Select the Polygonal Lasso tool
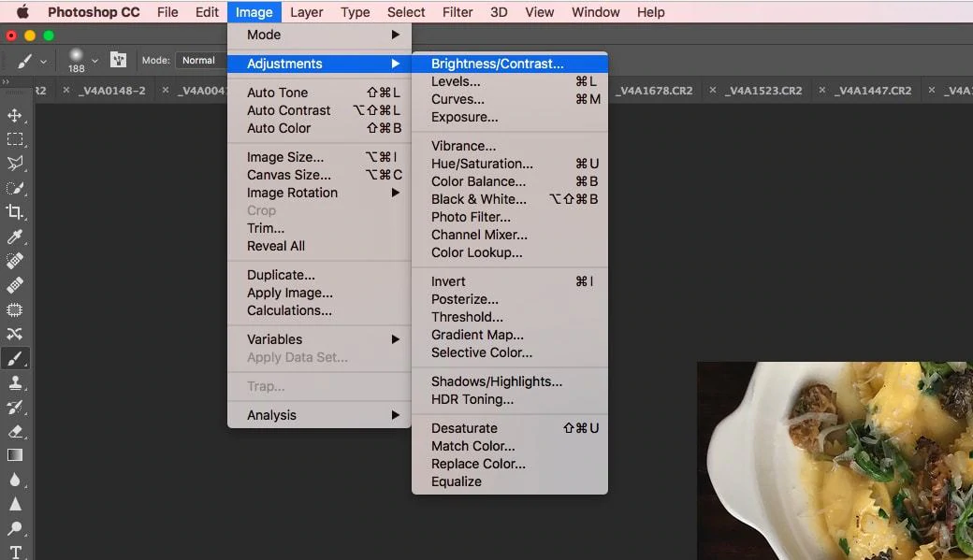 (x=15, y=164)
